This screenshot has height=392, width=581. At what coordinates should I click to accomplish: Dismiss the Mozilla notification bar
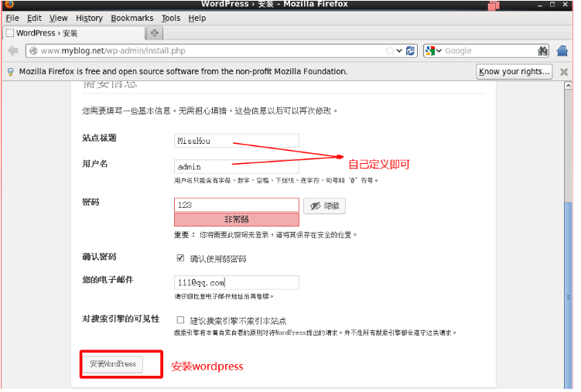564,72
